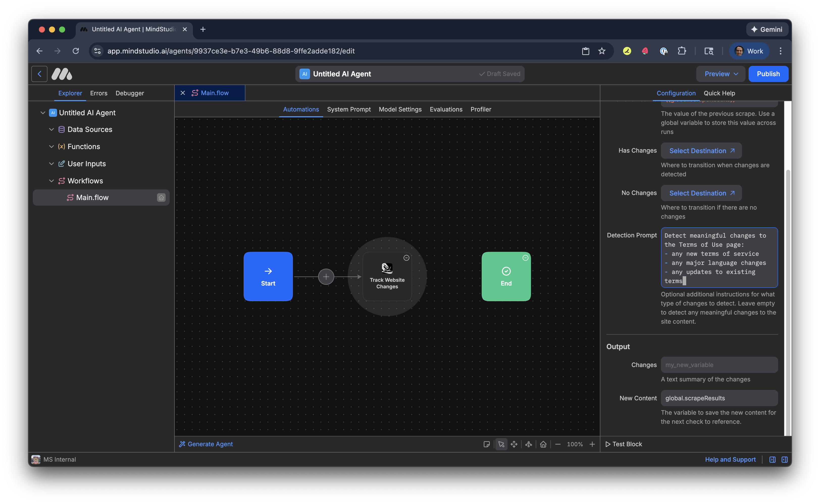
Task: Switch to the System Prompt tab
Action: [x=349, y=109]
